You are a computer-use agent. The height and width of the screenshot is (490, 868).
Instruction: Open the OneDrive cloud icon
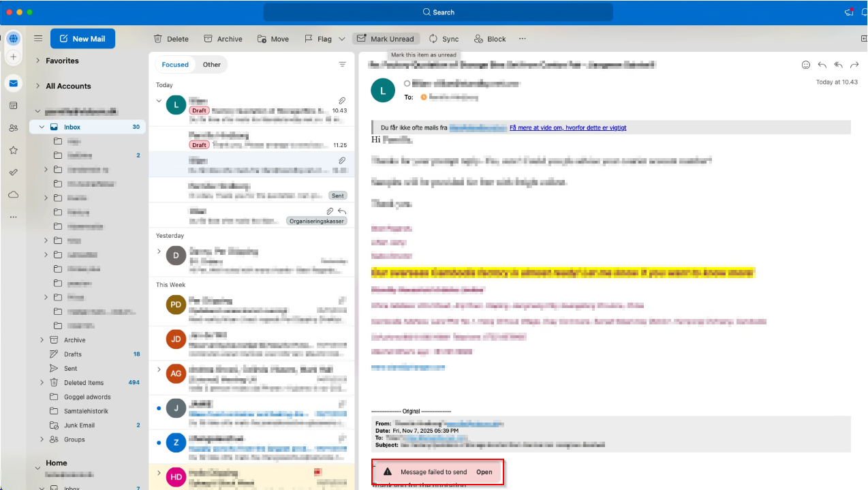13,194
